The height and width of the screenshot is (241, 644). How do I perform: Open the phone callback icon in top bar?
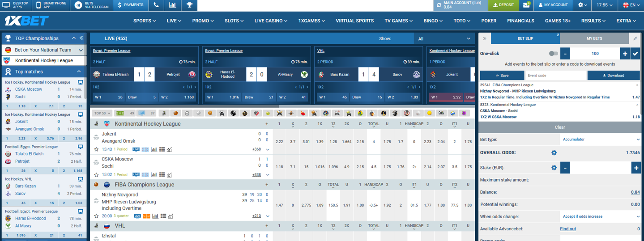coord(156,5)
